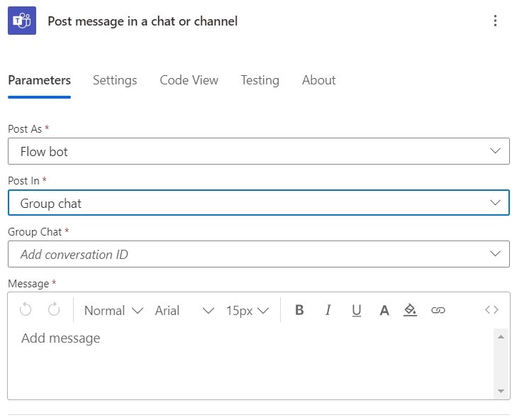Image resolution: width=512 pixels, height=420 pixels.
Task: Open the Normal paragraph style dropdown
Action: pyautogui.click(x=113, y=311)
